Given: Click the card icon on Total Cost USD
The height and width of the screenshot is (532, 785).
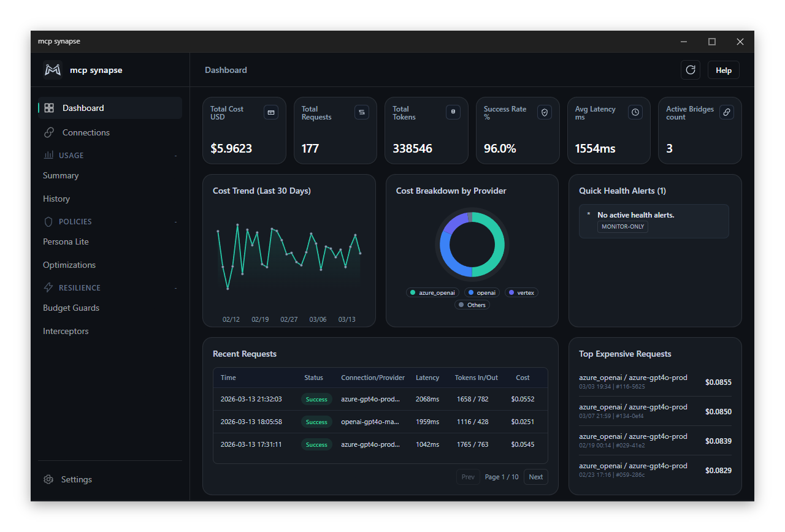Looking at the screenshot, I should 270,112.
